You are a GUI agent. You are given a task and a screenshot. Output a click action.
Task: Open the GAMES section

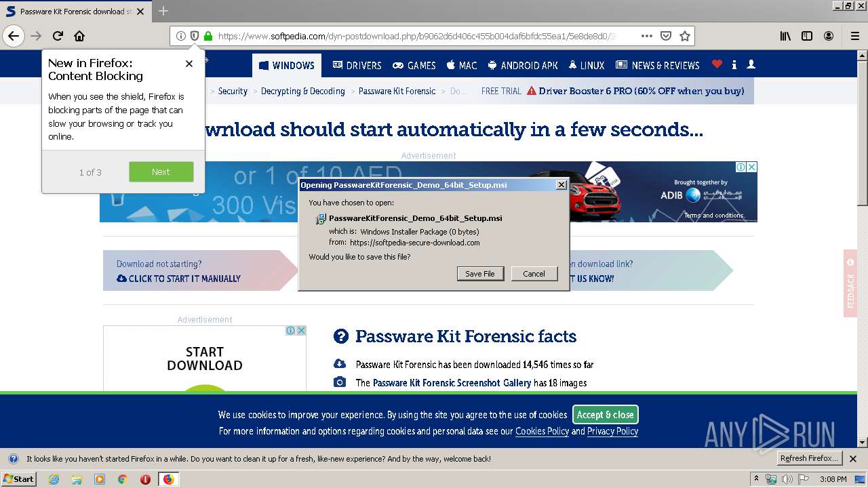tap(414, 65)
